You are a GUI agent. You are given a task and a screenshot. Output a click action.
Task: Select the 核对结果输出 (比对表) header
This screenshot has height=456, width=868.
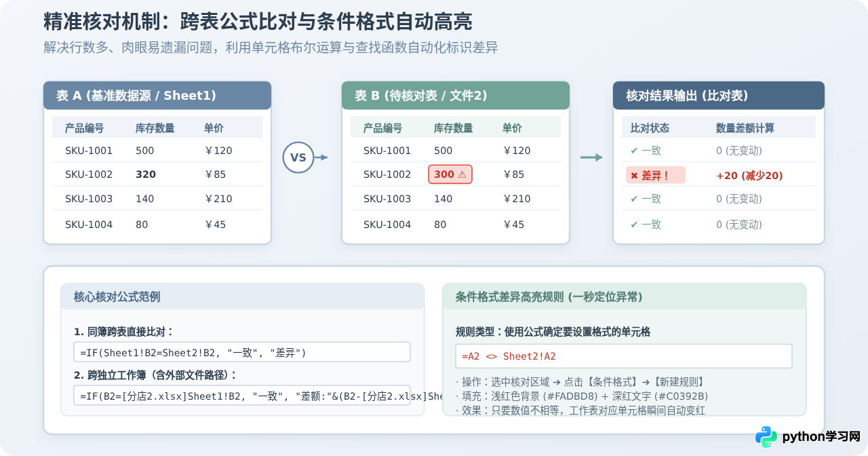(x=719, y=96)
